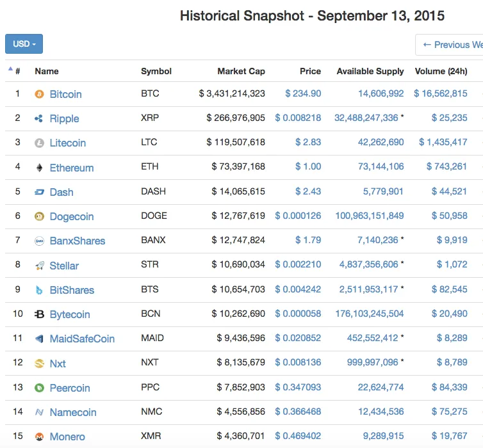Click the Nxt logo icon

(x=39, y=364)
